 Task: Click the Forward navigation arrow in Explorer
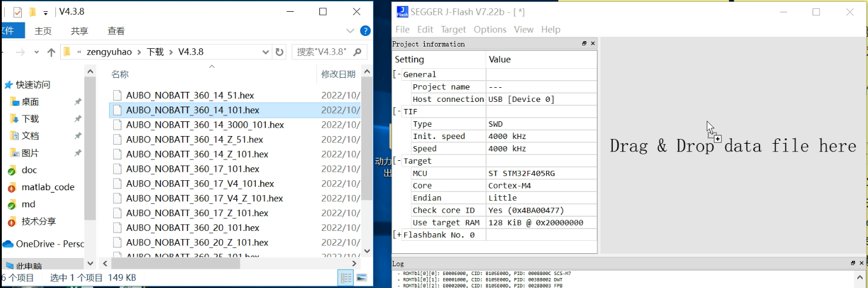(x=21, y=52)
